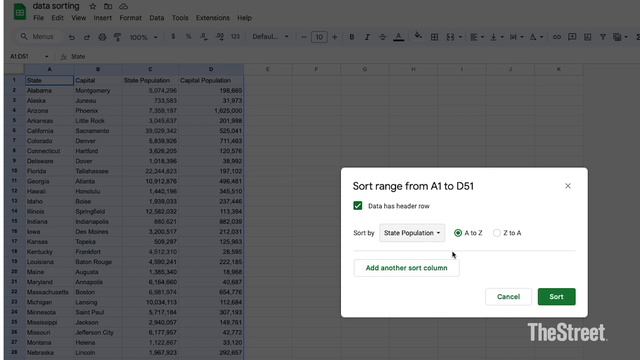Click the Cancel button
Viewport: 640px width, 360px height.
point(509,297)
